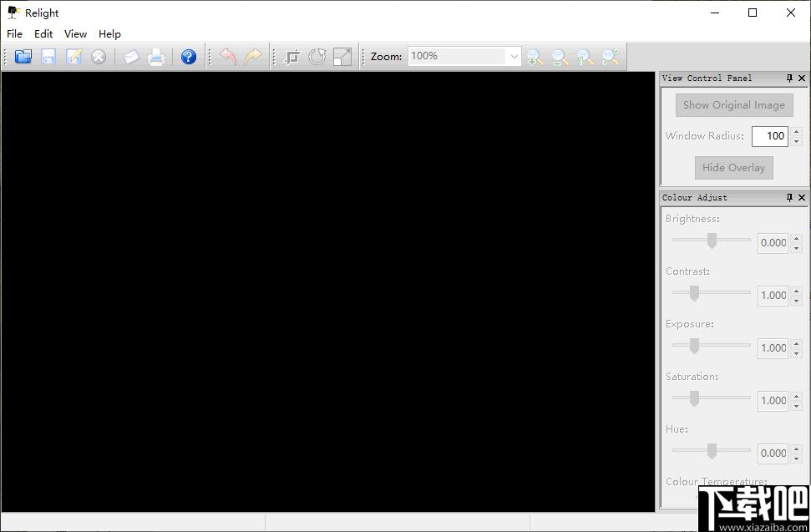811x532 pixels.
Task: Click the Resize image icon
Action: click(x=342, y=56)
